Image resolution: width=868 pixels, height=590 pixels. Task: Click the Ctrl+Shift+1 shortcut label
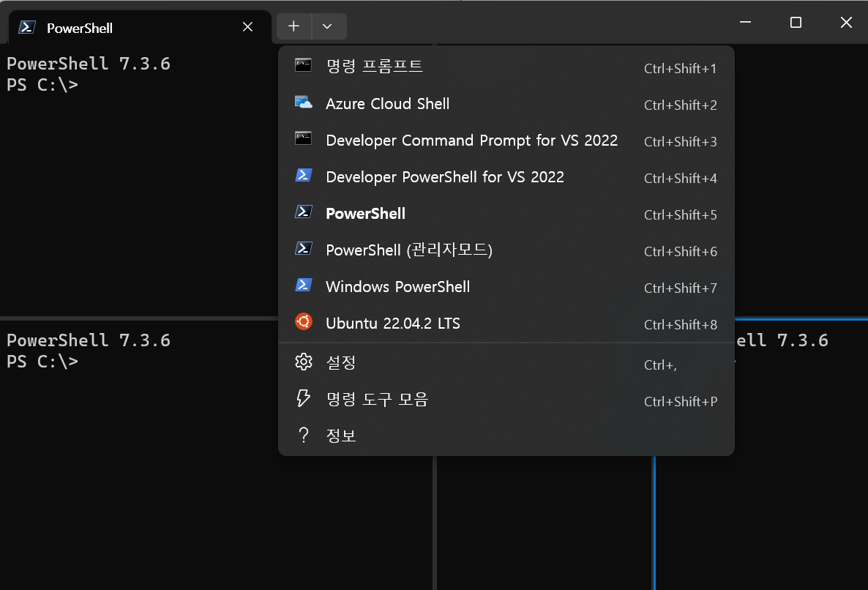pyautogui.click(x=680, y=69)
